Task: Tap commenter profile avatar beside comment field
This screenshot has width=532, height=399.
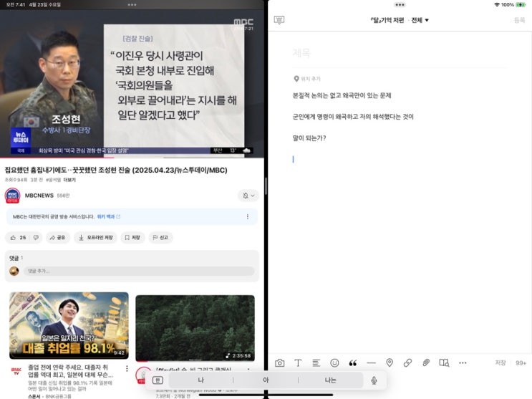Action: tap(14, 271)
